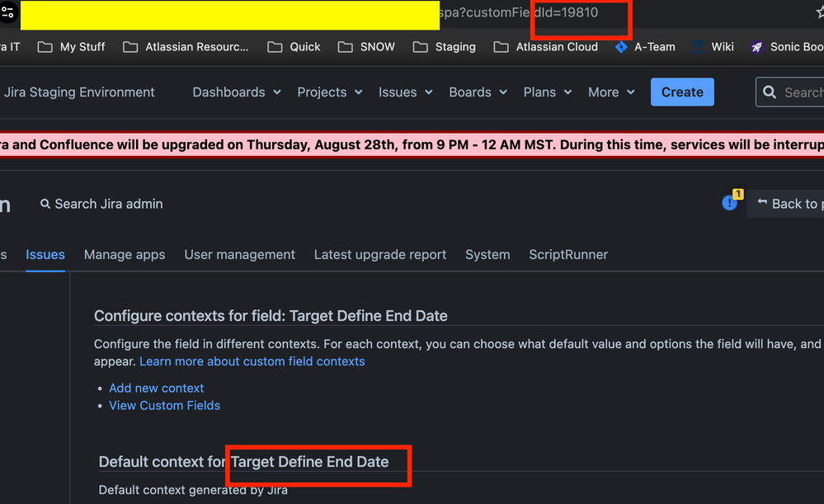Open the A-Team blue diamond bookmark icon
This screenshot has width=824, height=504.
pyautogui.click(x=621, y=47)
